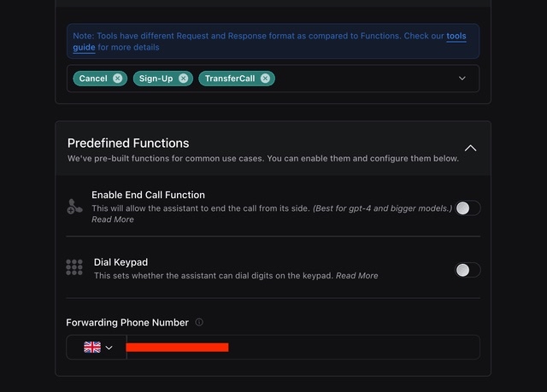Click the Sign-Up tool chip label
The width and height of the screenshot is (547, 392).
point(156,79)
